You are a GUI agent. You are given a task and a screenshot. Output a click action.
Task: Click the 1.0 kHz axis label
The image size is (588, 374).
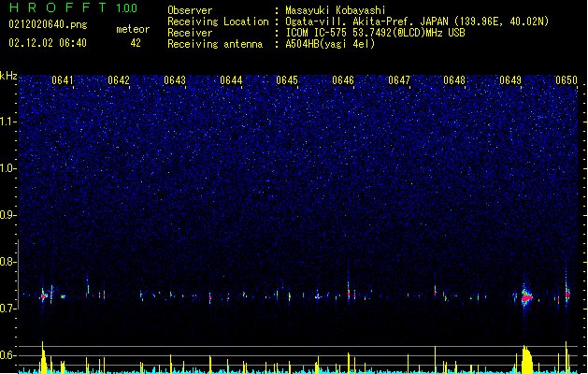(8, 168)
